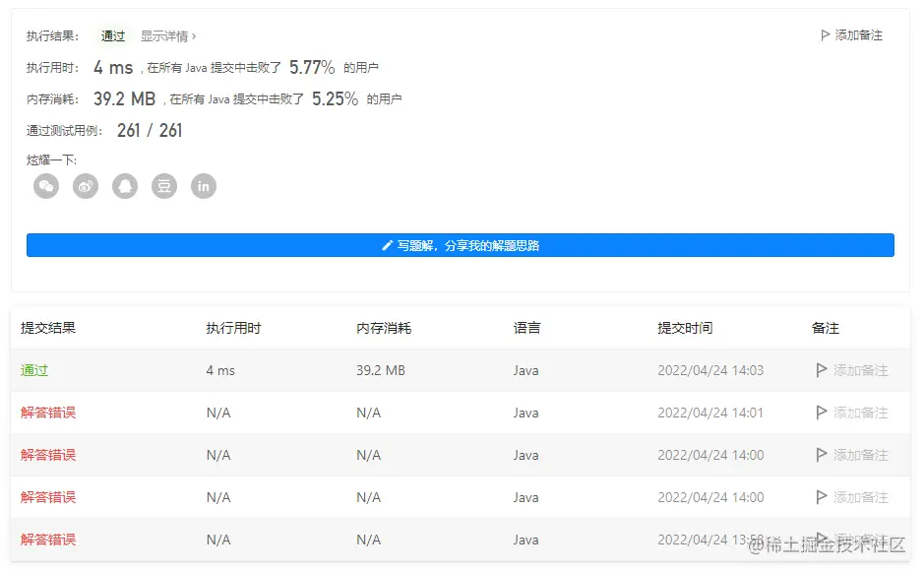Image resolution: width=924 pixels, height=573 pixels.
Task: Share result via LinkedIn icon
Action: [x=204, y=186]
